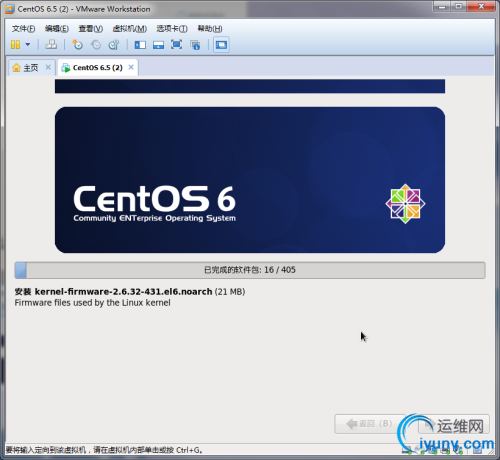Toggle the library sidebar view

[x=140, y=44]
